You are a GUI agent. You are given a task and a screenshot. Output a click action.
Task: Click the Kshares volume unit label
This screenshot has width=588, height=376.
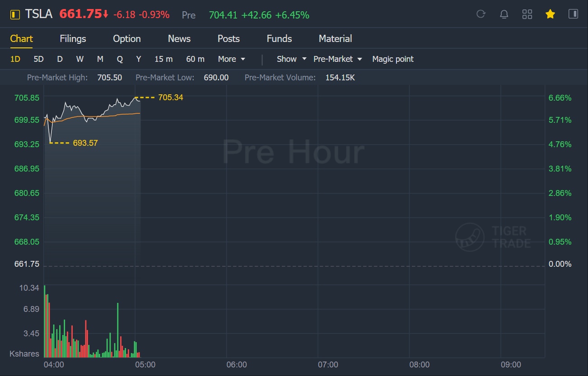point(24,354)
